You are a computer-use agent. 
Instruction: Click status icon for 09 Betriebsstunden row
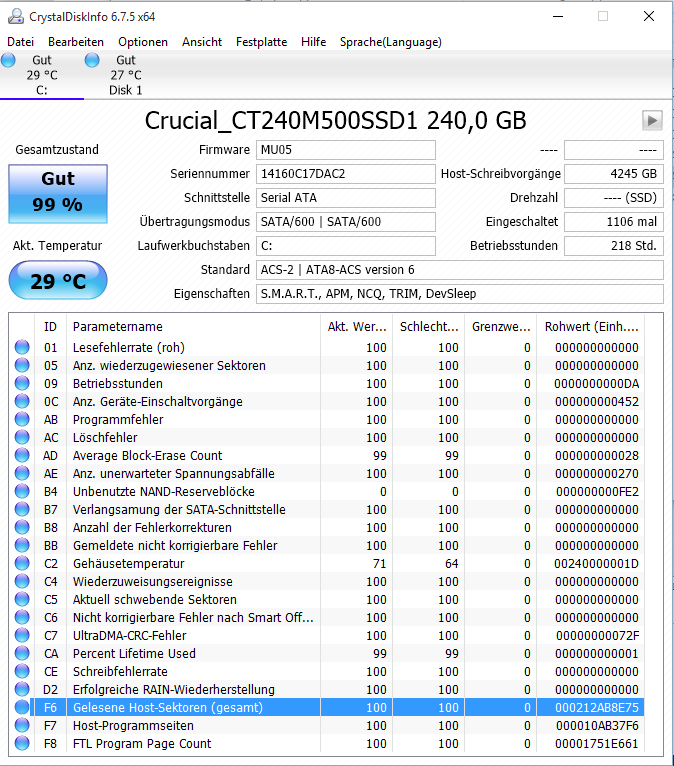[x=22, y=383]
